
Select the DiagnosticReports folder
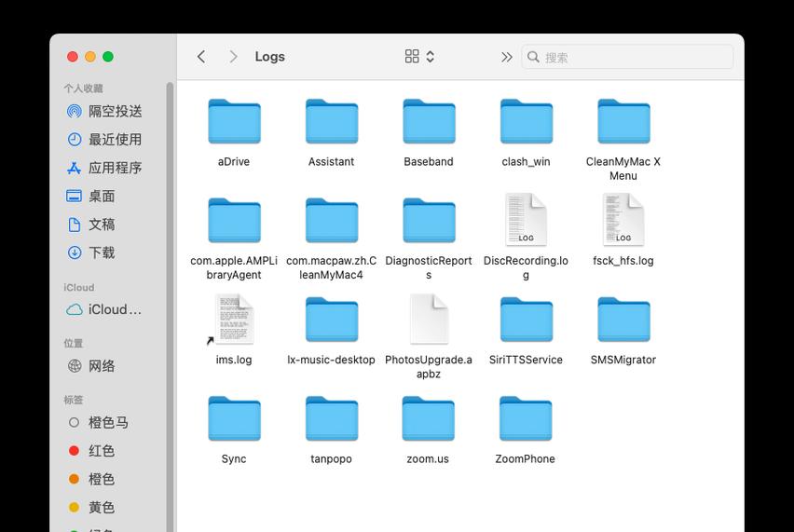pos(429,221)
